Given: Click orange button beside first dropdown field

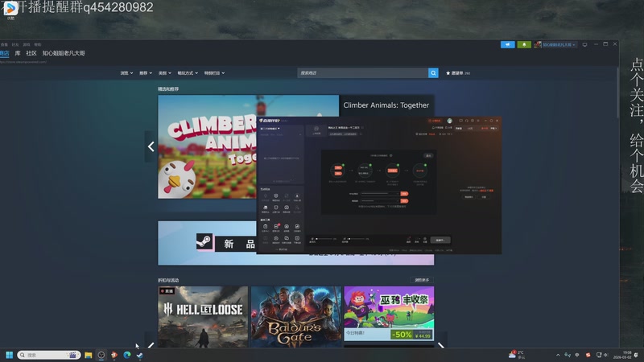Looking at the screenshot, I should coord(404,193).
